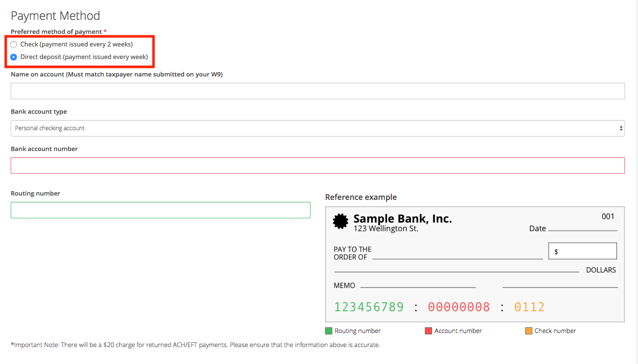Click the Payment Method heading
Image resolution: width=638 pixels, height=364 pixels.
click(55, 16)
